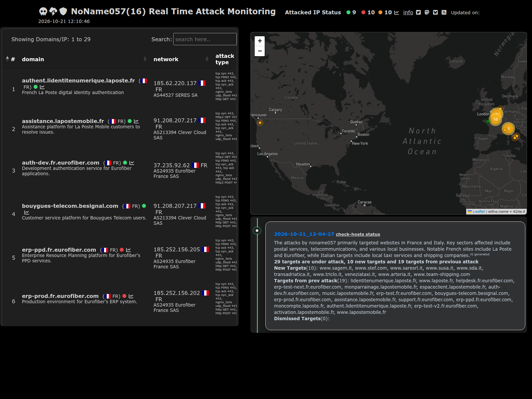Open chart icon for assistance.lapostemobile.fr

pyautogui.click(x=136, y=121)
